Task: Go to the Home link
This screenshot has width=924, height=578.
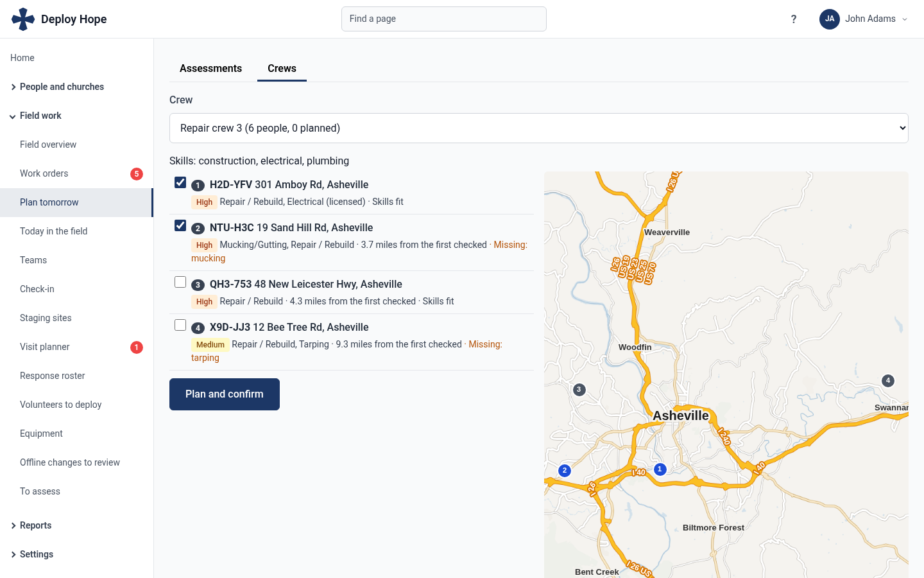Action: (x=77, y=58)
